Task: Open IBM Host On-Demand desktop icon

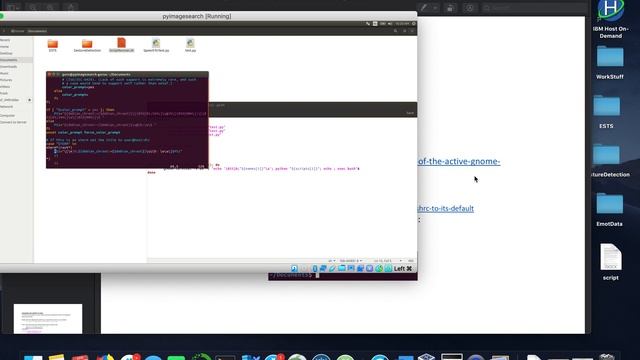Action: tap(611, 20)
